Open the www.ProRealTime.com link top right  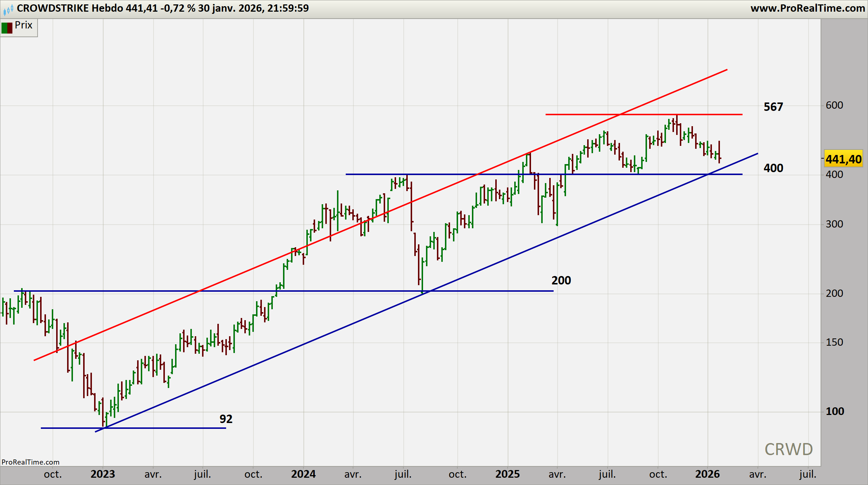coord(807,8)
